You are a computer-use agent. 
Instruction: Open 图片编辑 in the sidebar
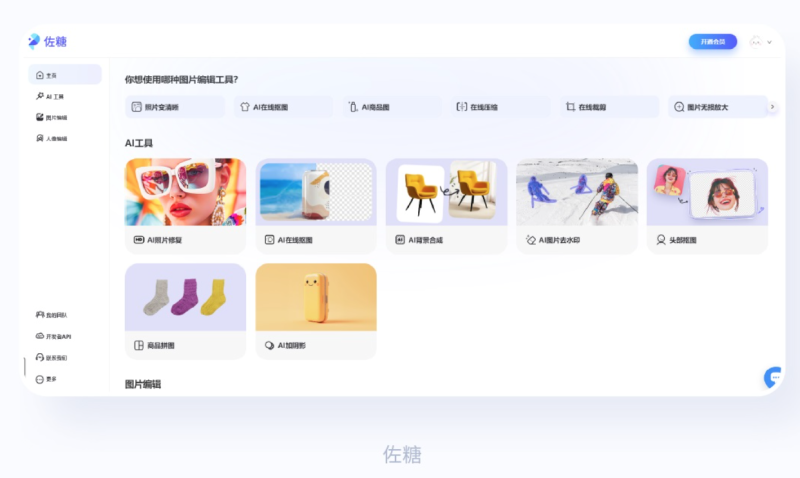point(51,117)
